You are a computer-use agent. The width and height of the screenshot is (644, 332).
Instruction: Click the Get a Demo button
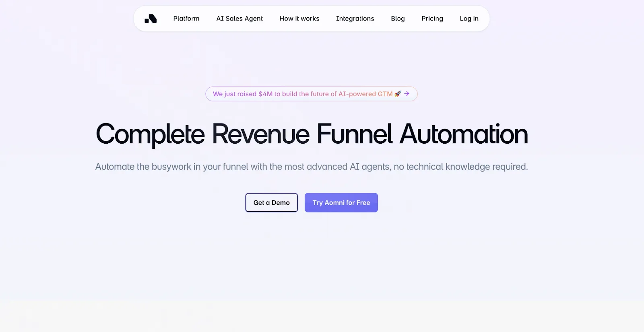click(272, 202)
